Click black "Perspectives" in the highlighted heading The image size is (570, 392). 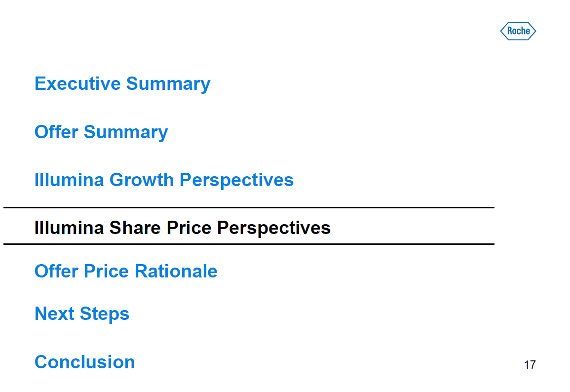point(274,228)
